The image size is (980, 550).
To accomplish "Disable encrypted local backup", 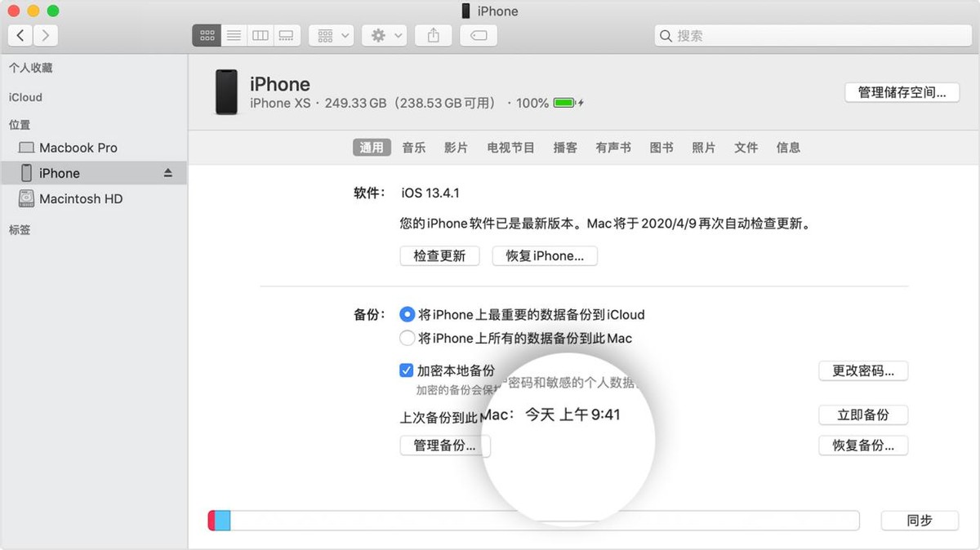I will (406, 370).
